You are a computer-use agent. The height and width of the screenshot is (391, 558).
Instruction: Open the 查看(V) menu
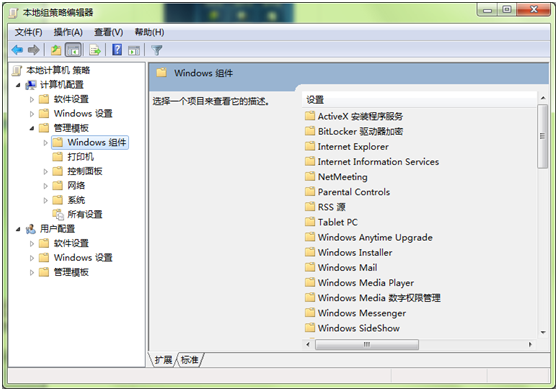point(109,32)
